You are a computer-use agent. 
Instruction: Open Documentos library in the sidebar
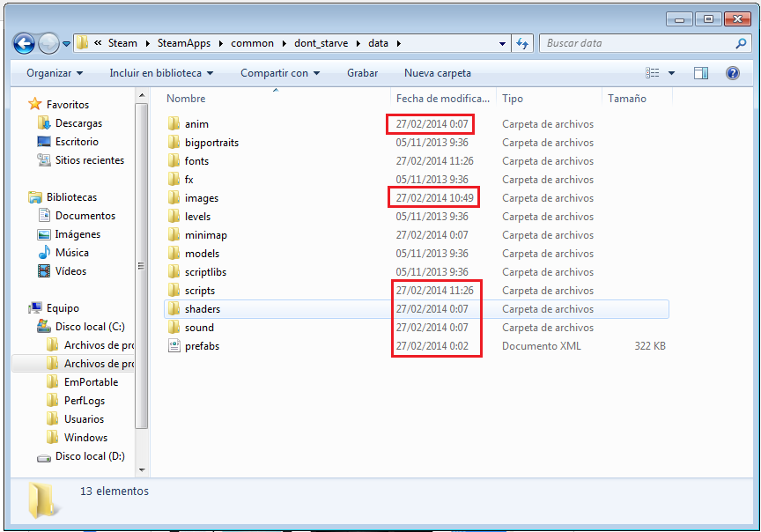(85, 216)
